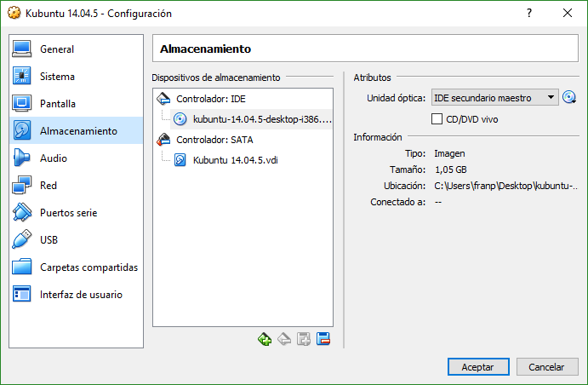Click the add attachment icon
This screenshot has width=588, height=385.
coord(304,339)
